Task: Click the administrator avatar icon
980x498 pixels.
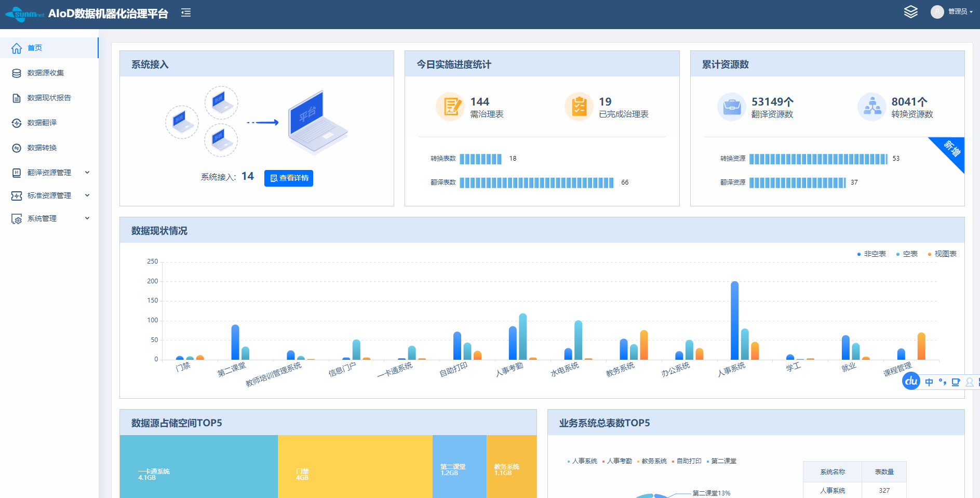Action: click(x=937, y=12)
